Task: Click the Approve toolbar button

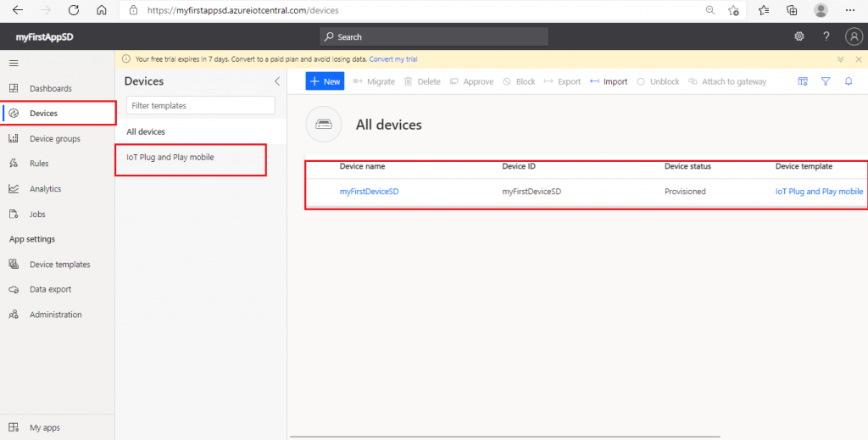Action: click(471, 81)
